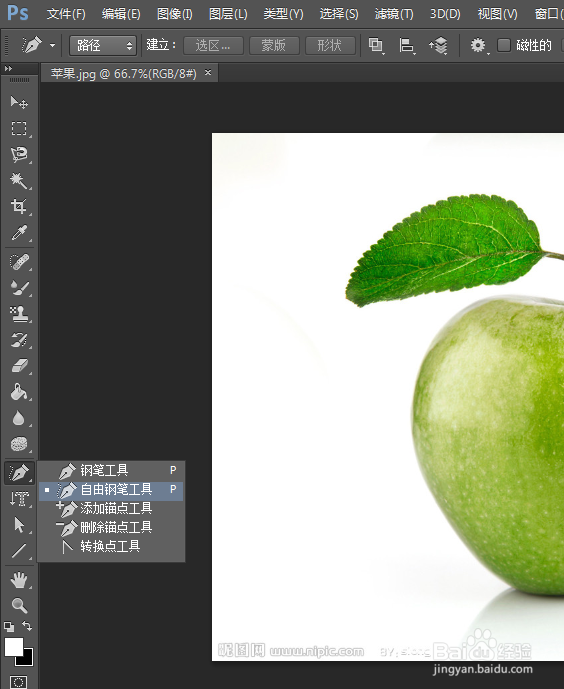
Task: Choose 转换点工具 from the flyout
Action: [x=111, y=547]
